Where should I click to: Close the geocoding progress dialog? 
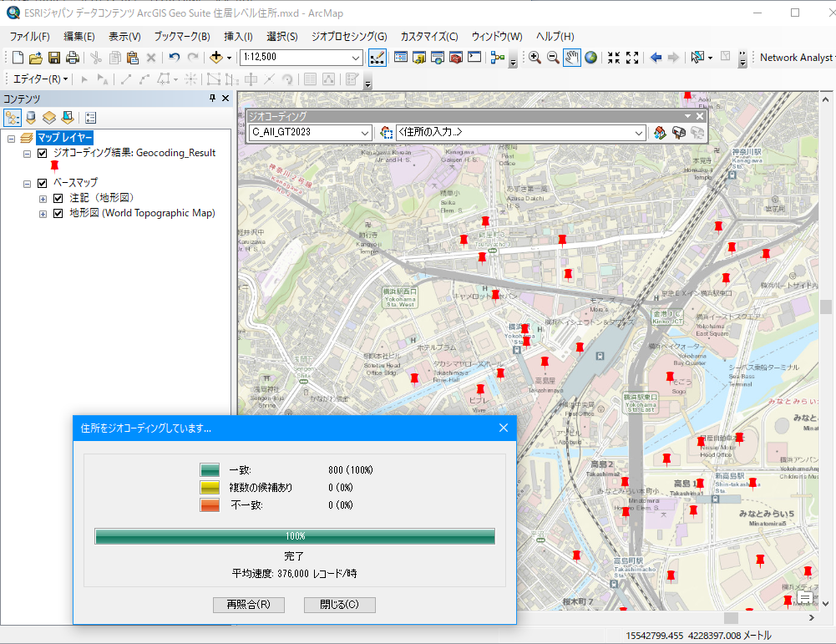[x=504, y=428]
